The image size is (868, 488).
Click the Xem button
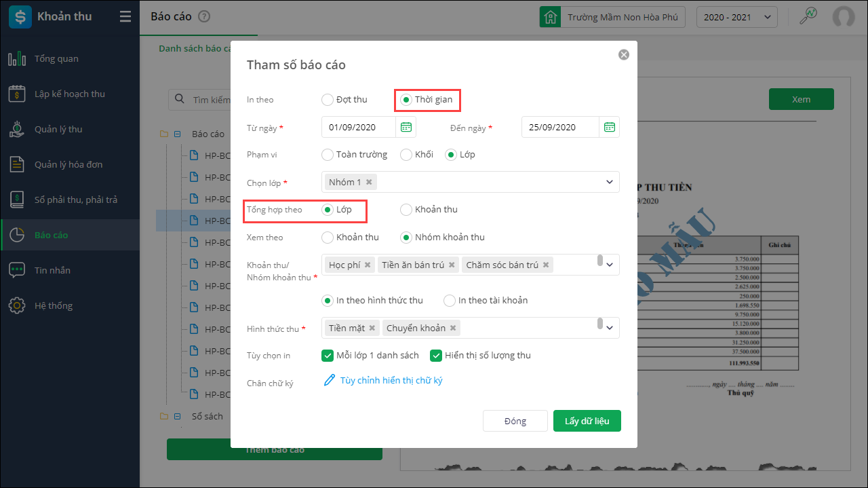[x=802, y=99]
